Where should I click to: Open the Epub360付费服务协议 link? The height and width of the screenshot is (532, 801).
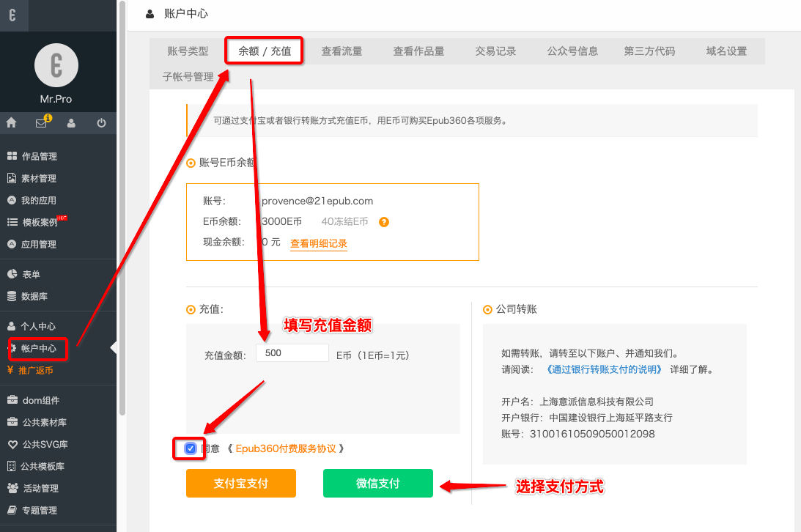coord(285,448)
